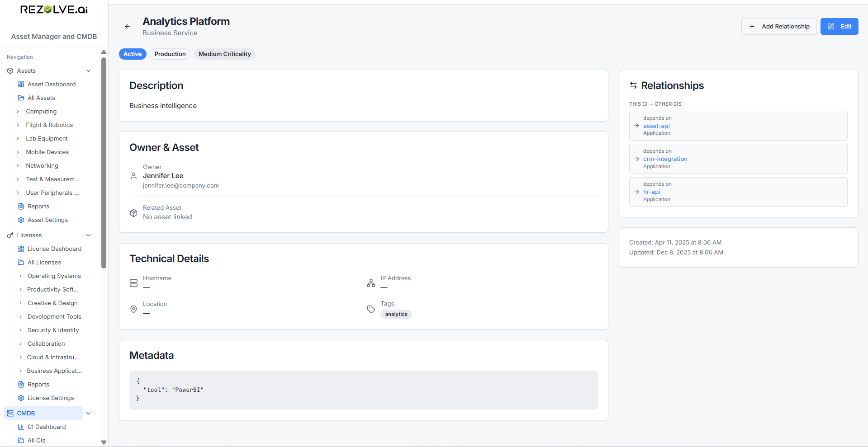The width and height of the screenshot is (868, 447).
Task: Click the Owner person icon
Action: (x=133, y=176)
